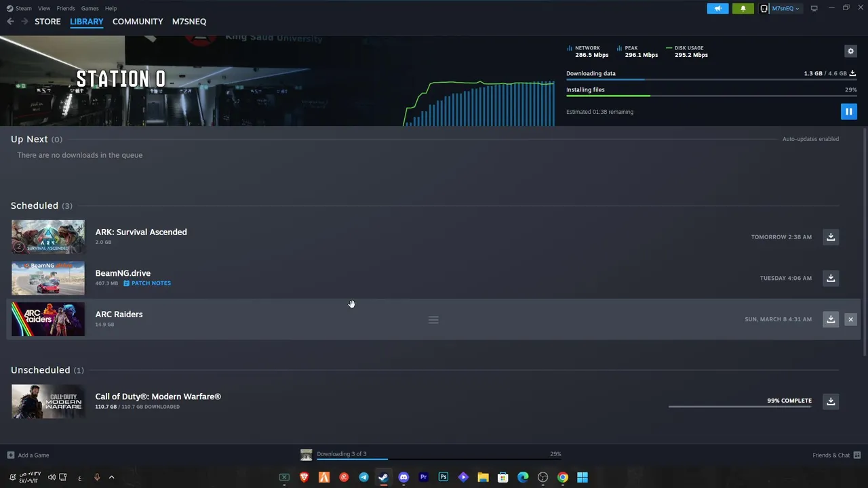Screen dimensions: 868x488
Task: Click the ARK: Survival Ascended thumbnail
Action: [x=48, y=237]
